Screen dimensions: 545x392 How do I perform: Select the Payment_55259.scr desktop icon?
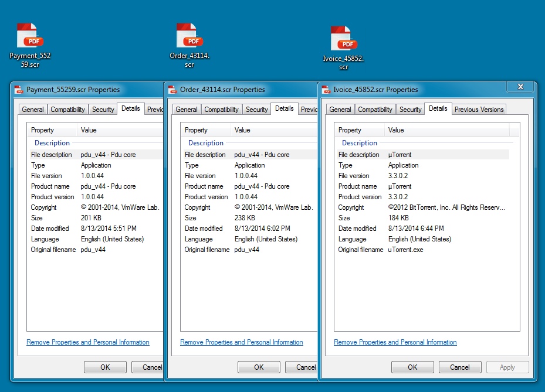[x=29, y=36]
